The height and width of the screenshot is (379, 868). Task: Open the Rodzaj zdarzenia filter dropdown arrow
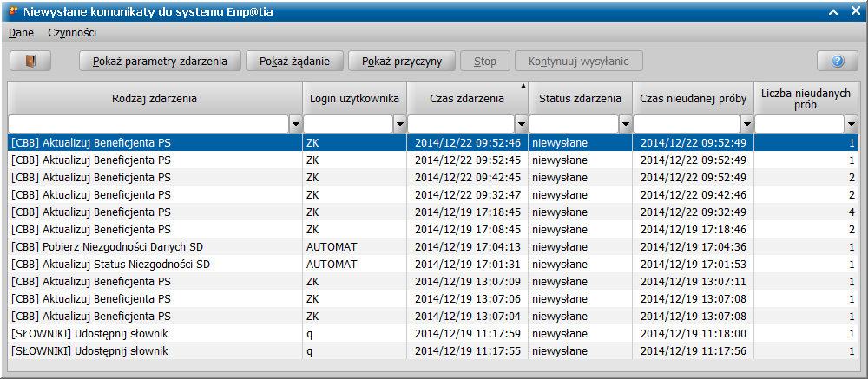coord(296,125)
